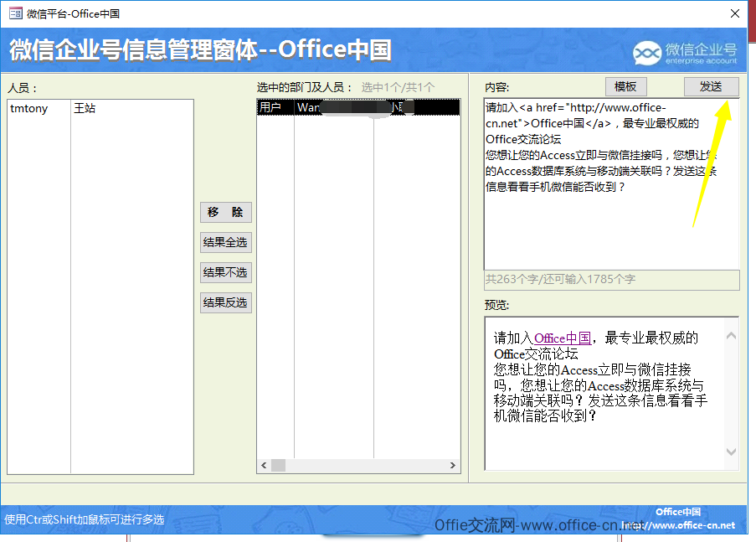Image resolution: width=756 pixels, height=542 pixels.
Task: Click the preview pane scroll down arrow
Action: coord(731,452)
